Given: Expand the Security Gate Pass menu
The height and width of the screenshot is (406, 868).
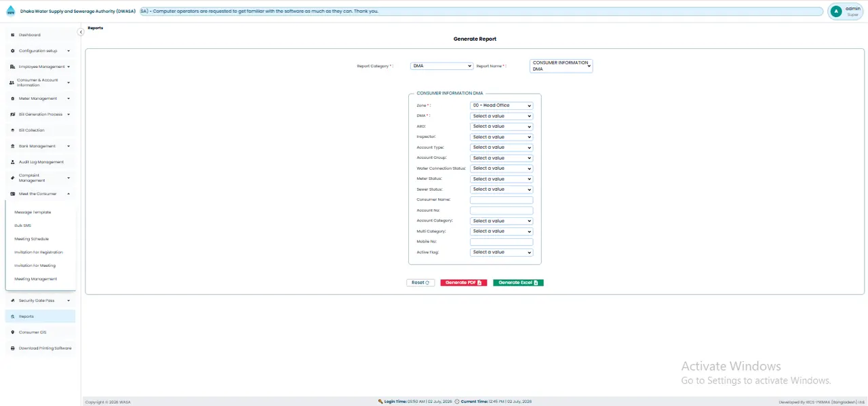Looking at the screenshot, I should click(x=40, y=301).
